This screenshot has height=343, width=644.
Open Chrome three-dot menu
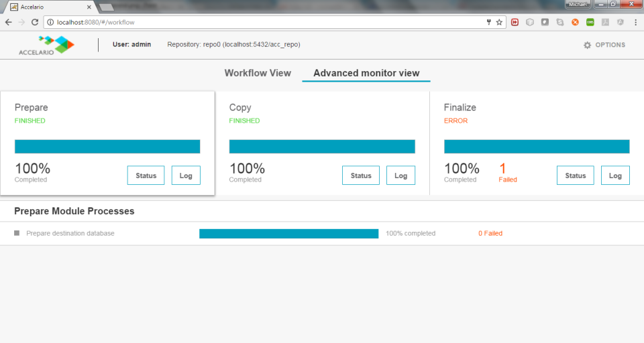(635, 22)
